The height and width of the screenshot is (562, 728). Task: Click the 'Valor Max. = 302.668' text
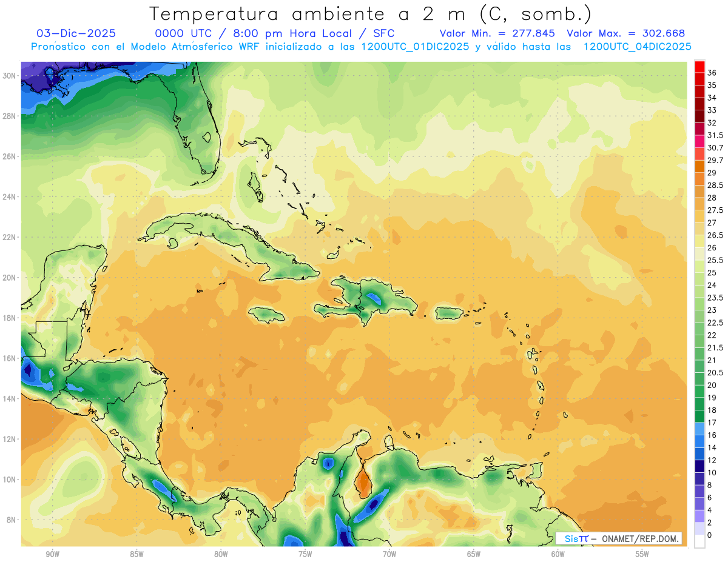(626, 33)
